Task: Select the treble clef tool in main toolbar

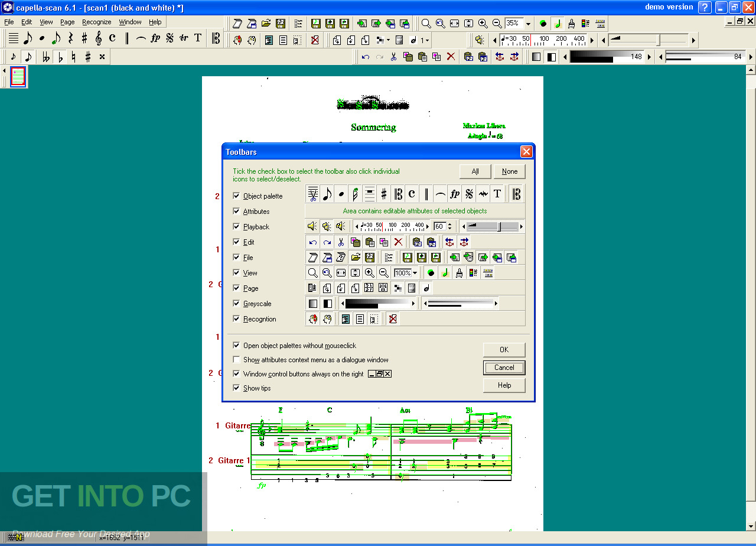Action: (98, 38)
